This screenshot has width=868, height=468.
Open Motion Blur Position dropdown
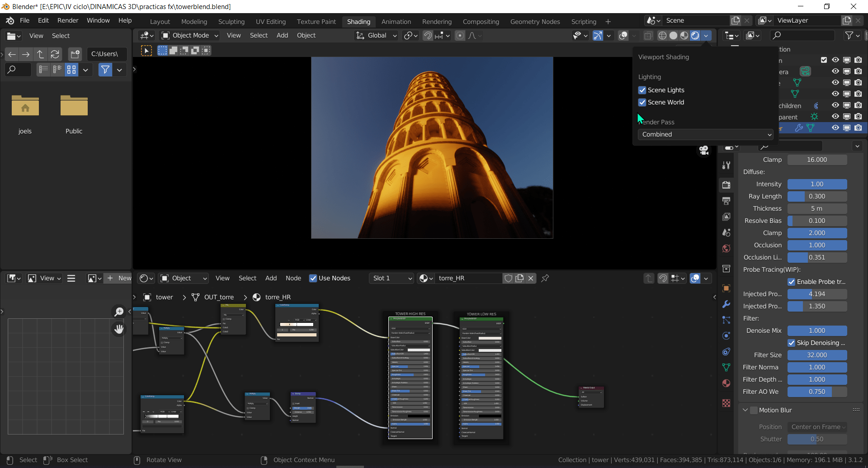click(x=817, y=427)
